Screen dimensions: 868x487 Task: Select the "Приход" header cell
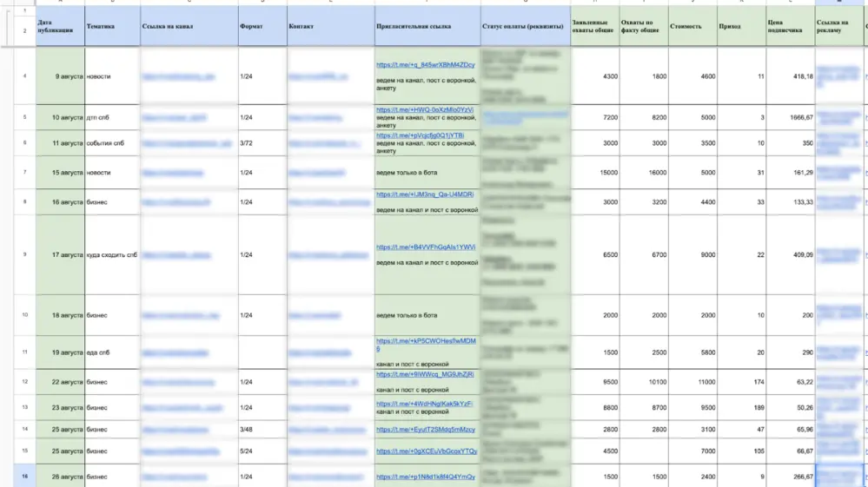point(742,26)
